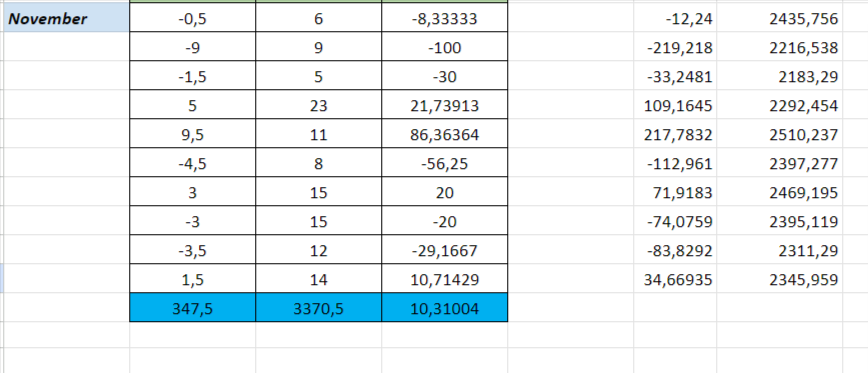
Task: Select the cell containing 21,73913
Action: [445, 105]
